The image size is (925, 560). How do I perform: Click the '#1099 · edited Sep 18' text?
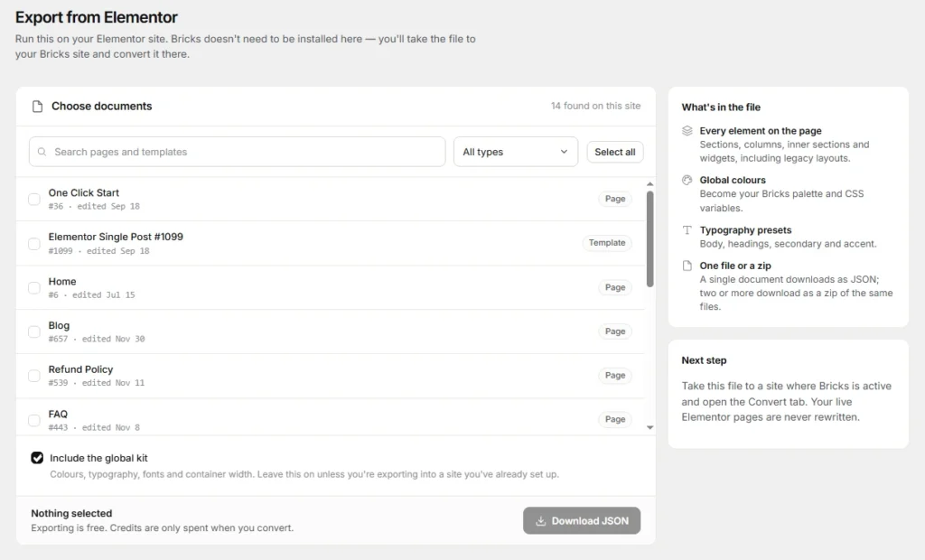tap(98, 251)
